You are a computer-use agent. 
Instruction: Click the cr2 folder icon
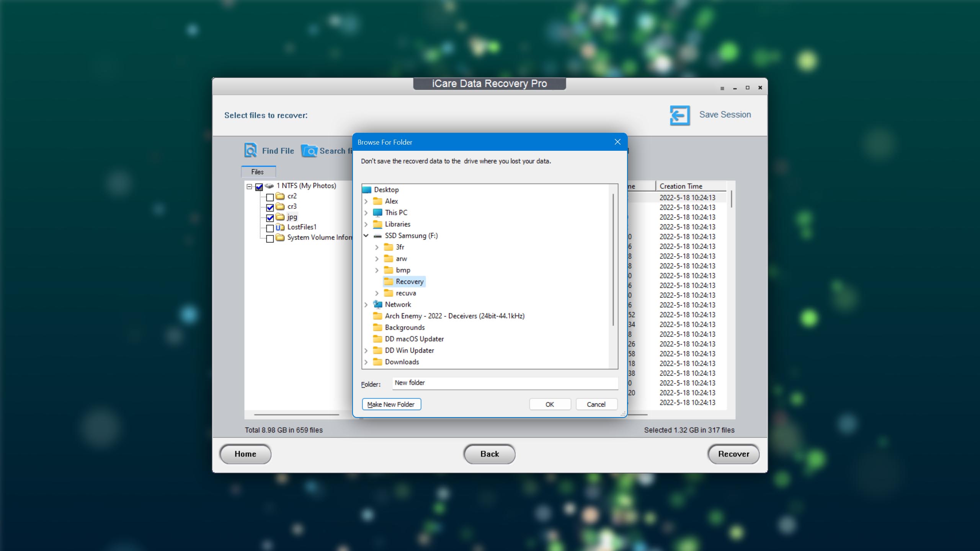[x=280, y=196]
